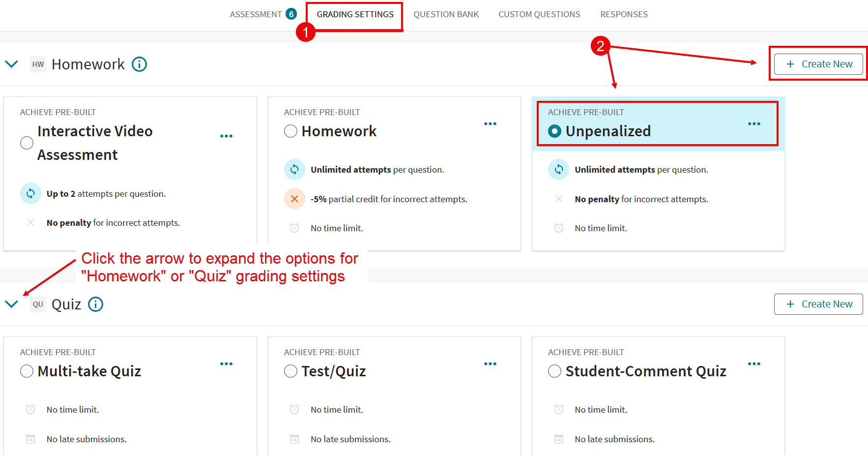Open three-dot menu on Homework card
868x455 pixels.
pyautogui.click(x=490, y=124)
